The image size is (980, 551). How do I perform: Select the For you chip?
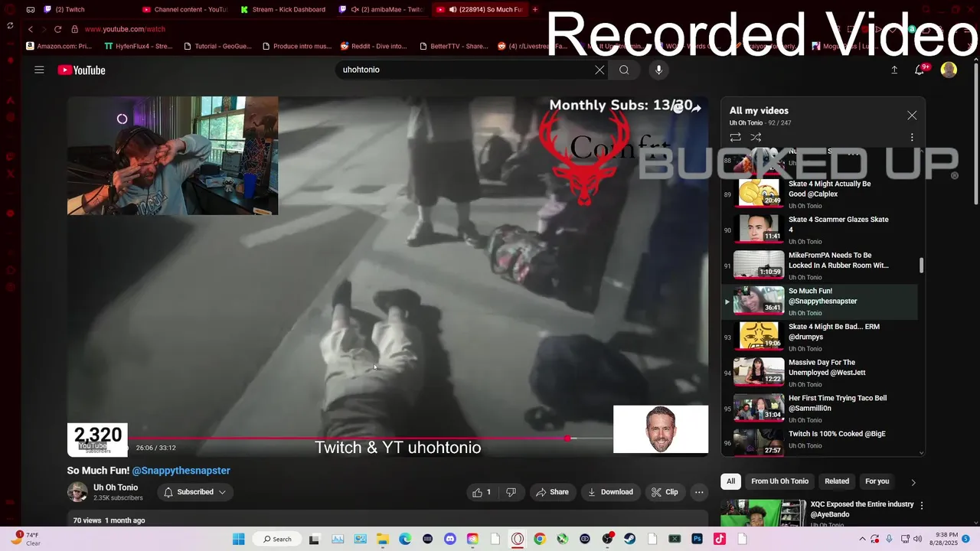(x=877, y=481)
